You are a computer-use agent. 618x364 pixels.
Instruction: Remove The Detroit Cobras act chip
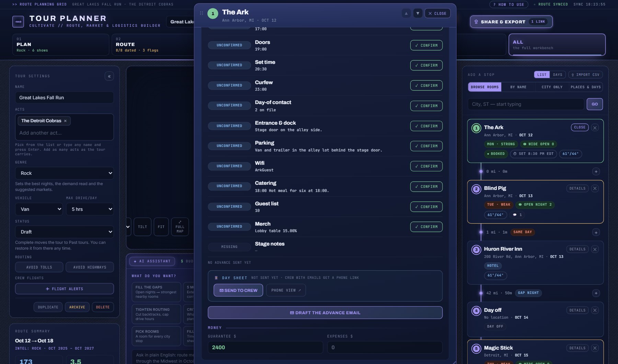point(65,121)
